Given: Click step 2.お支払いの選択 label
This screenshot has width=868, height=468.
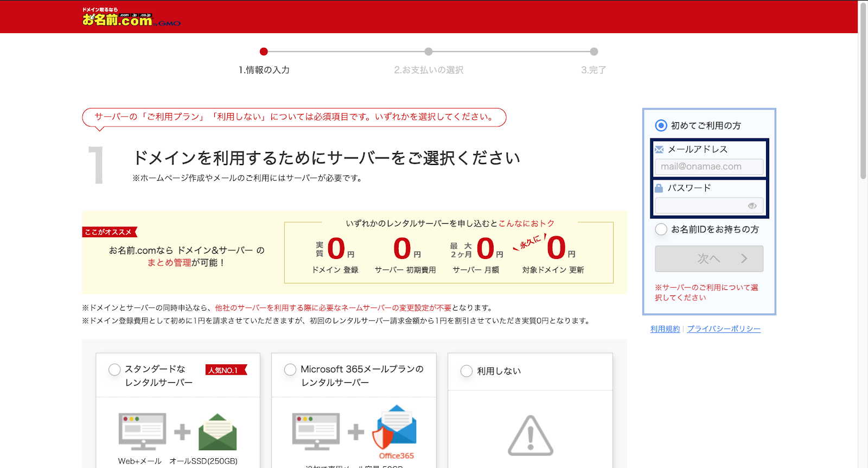Looking at the screenshot, I should tap(429, 70).
